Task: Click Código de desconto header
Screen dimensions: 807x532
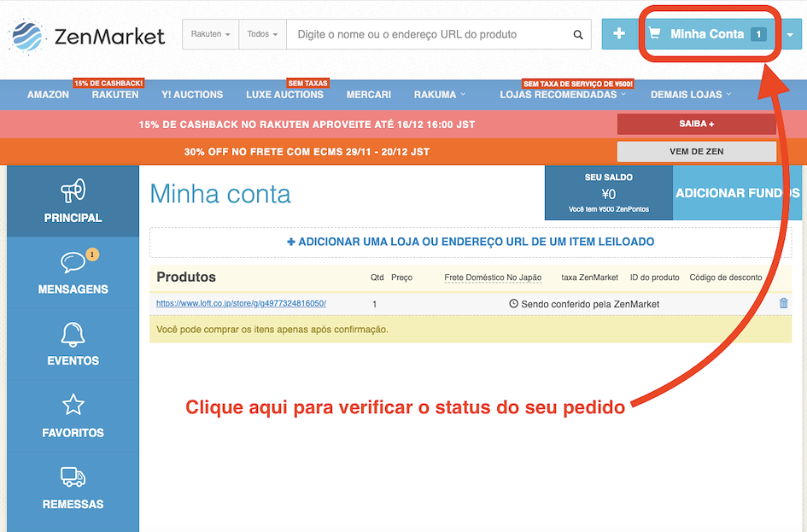Action: 726,278
